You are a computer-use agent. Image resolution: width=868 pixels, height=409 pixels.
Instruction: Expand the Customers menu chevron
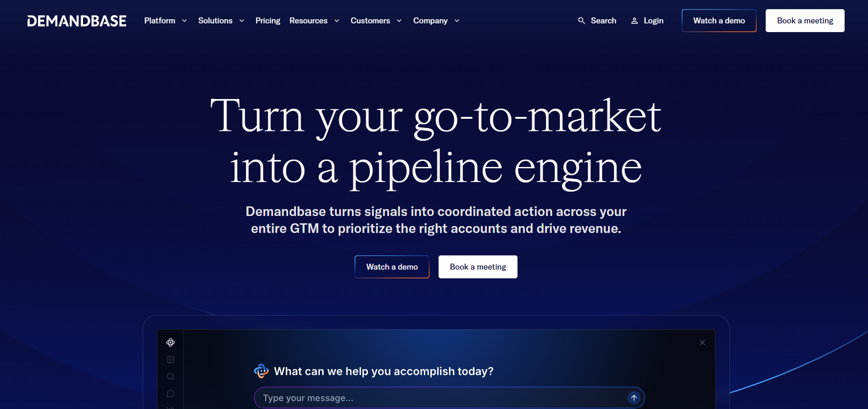click(x=399, y=21)
